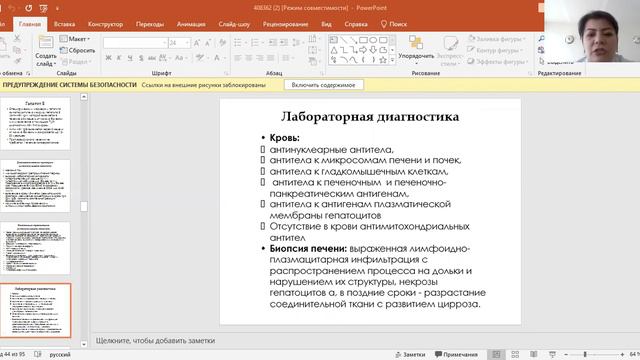Toggle strikethrough (abc) formatting

tap(151, 58)
